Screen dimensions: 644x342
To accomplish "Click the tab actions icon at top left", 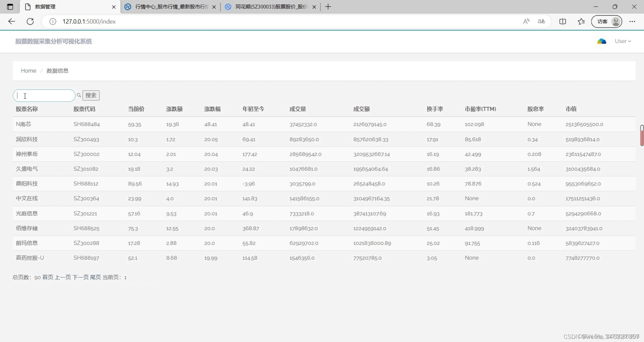I will click(10, 7).
